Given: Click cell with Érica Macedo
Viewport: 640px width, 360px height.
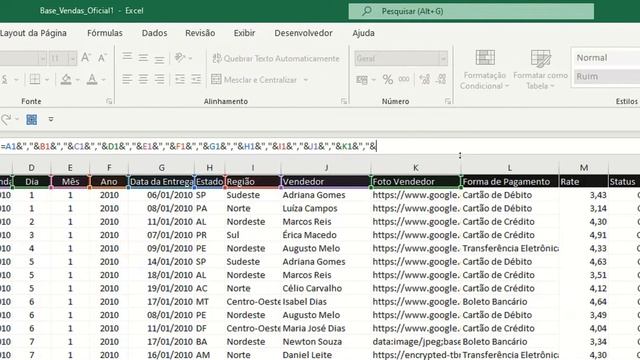Looking at the screenshot, I should tap(326, 235).
